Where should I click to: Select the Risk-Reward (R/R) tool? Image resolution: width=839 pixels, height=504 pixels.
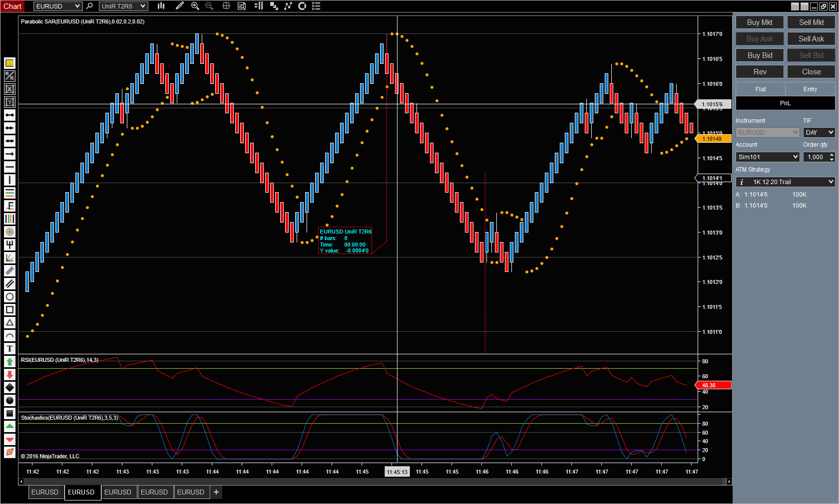pyautogui.click(x=9, y=76)
